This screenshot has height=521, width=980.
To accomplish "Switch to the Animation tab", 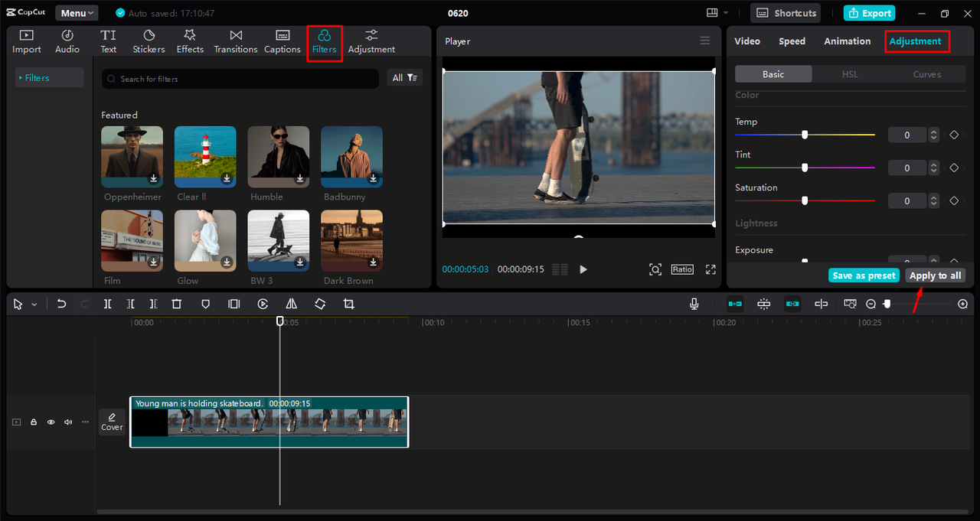I will (x=847, y=41).
